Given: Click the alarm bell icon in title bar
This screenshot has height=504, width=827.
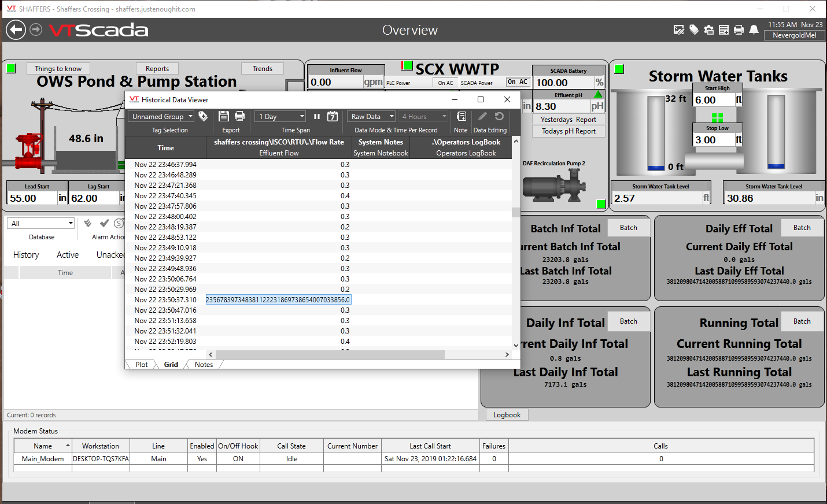Looking at the screenshot, I should (x=754, y=29).
